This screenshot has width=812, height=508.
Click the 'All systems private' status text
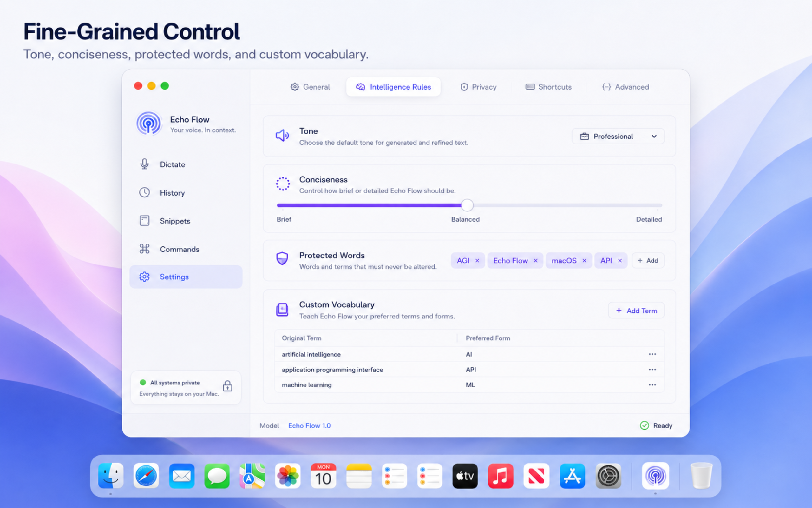point(175,383)
